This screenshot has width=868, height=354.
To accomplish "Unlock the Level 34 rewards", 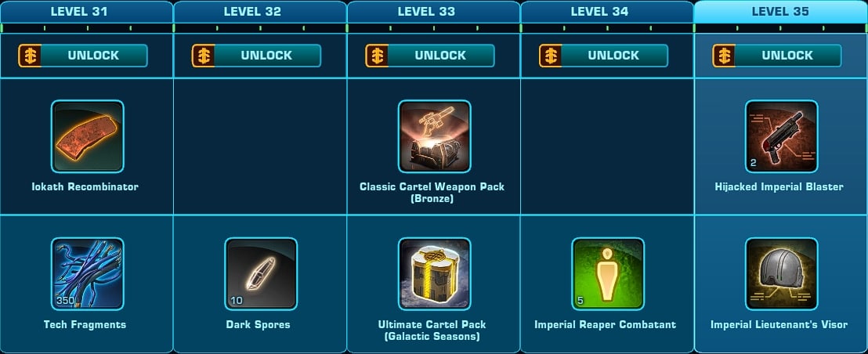I will coord(603,56).
